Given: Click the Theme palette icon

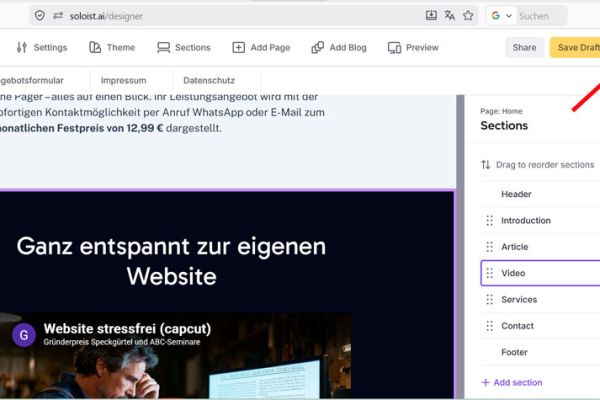Looking at the screenshot, I should pyautogui.click(x=95, y=47).
